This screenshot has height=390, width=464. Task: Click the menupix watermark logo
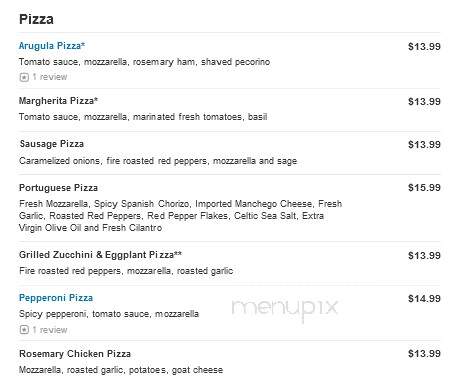click(285, 309)
